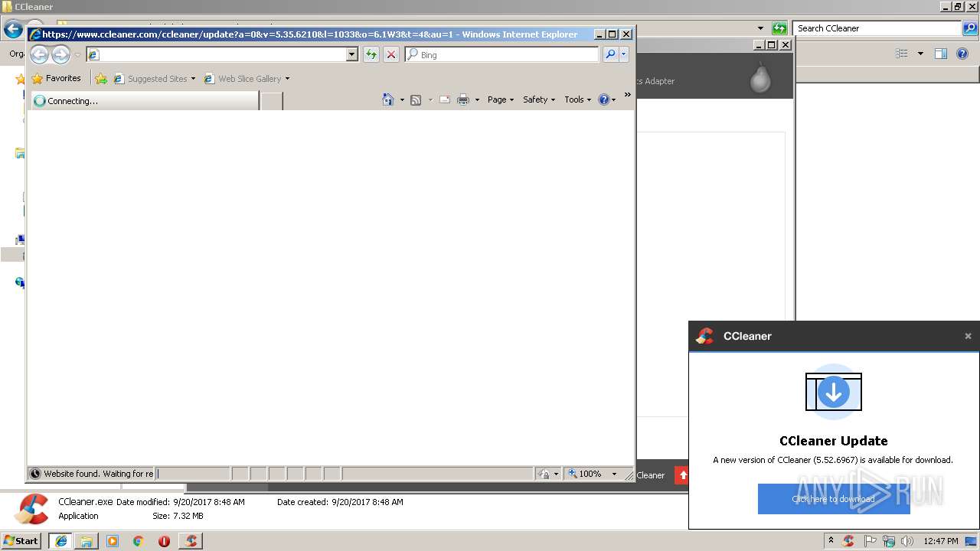The width and height of the screenshot is (980, 551).
Task: Click the IE status bar security lock icon
Action: tap(544, 474)
